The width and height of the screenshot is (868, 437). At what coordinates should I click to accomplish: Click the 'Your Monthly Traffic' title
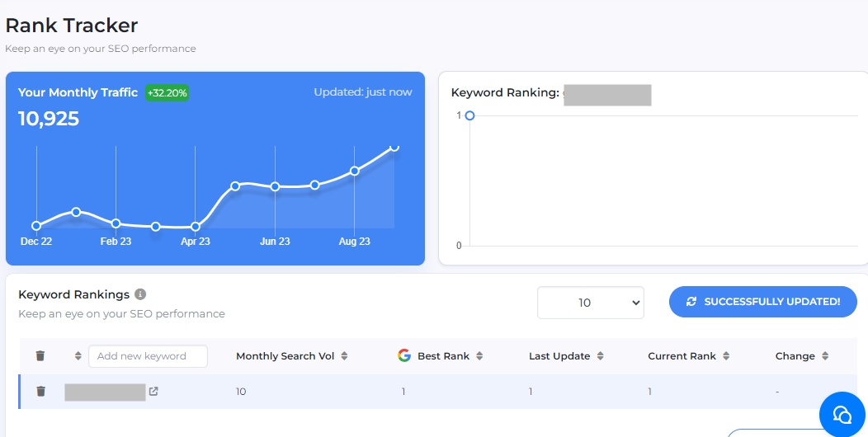click(x=78, y=92)
